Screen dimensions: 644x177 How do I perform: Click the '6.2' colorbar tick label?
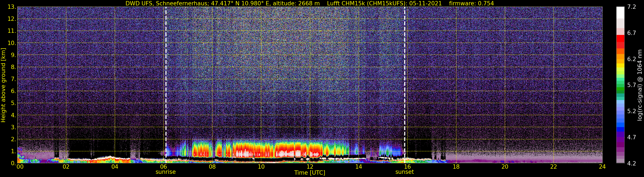pyautogui.click(x=632, y=59)
